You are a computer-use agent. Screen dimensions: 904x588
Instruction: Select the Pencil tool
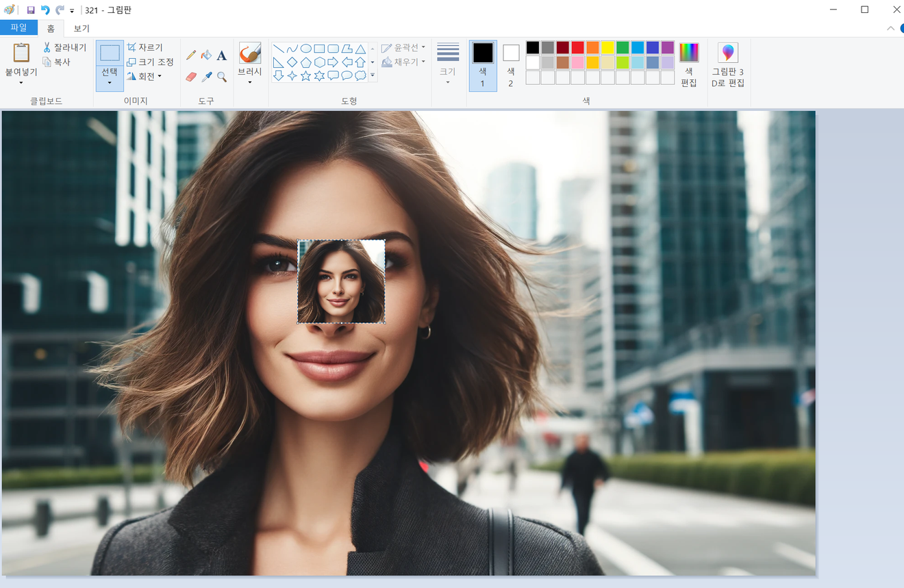click(191, 55)
